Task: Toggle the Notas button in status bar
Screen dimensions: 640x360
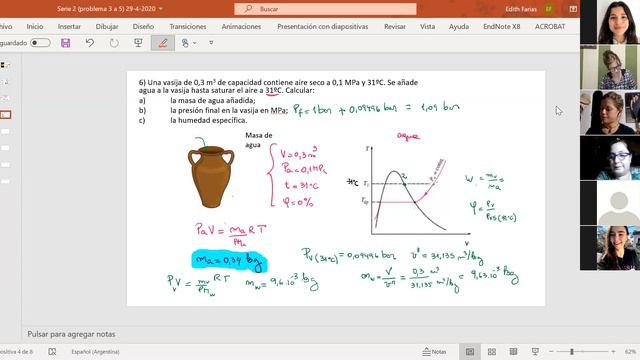Action: (434, 351)
